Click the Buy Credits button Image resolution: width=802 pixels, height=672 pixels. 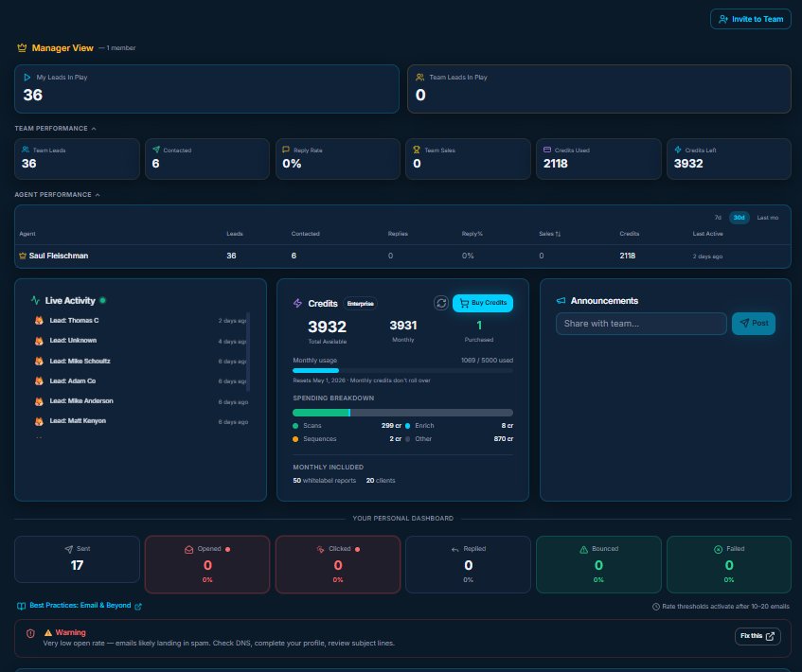click(485, 303)
